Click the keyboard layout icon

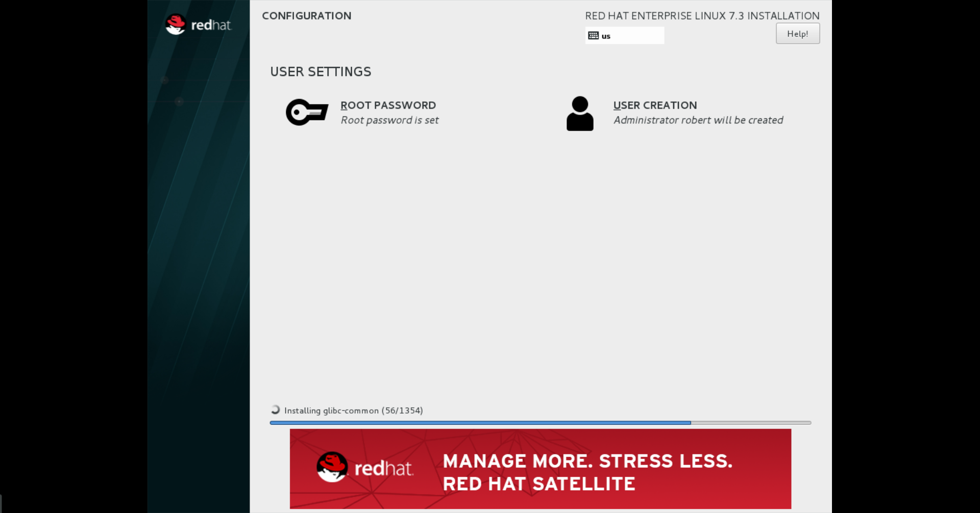(593, 36)
